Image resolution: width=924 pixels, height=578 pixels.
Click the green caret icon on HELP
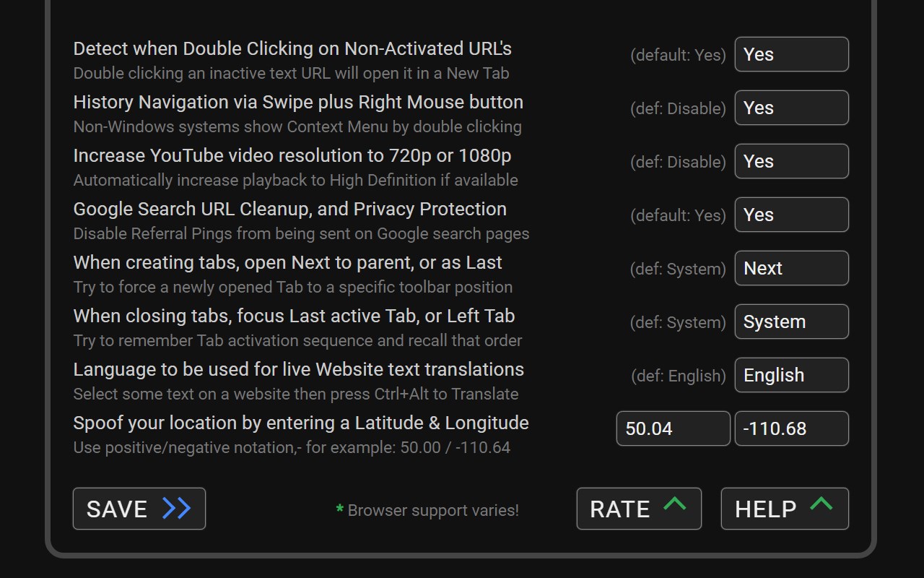[821, 504]
